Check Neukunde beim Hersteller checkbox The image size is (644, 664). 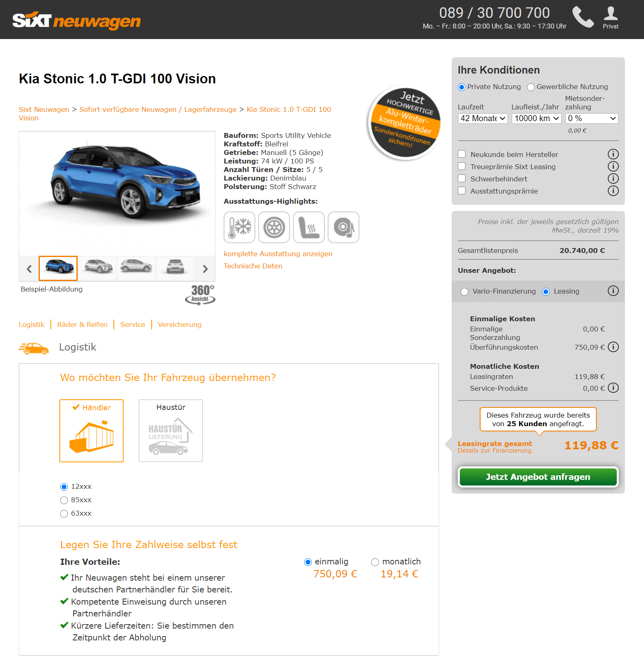tap(462, 154)
